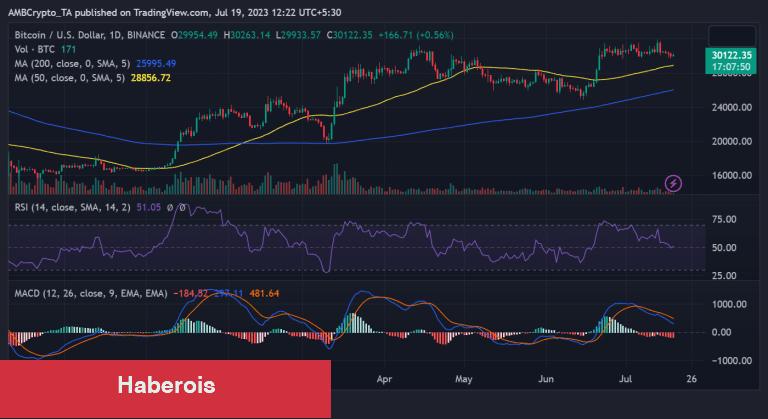Click the Vol · BTC indicator label
Image resolution: width=768 pixels, height=419 pixels.
[34, 49]
